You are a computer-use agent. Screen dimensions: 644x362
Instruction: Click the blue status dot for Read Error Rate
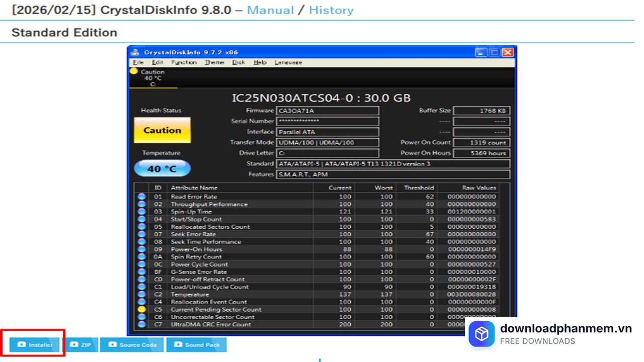142,197
